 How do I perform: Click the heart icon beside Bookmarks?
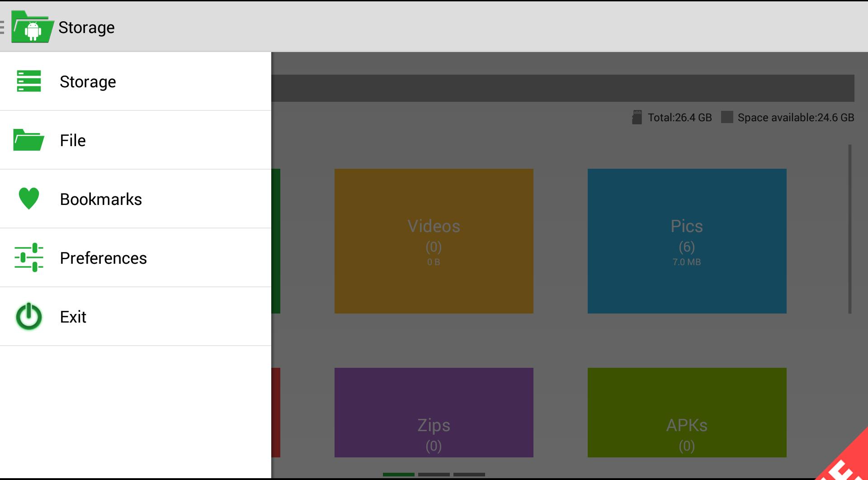28,199
